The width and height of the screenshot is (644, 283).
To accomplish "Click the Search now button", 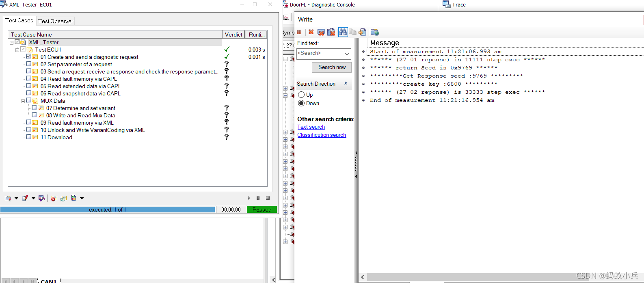I will [332, 67].
